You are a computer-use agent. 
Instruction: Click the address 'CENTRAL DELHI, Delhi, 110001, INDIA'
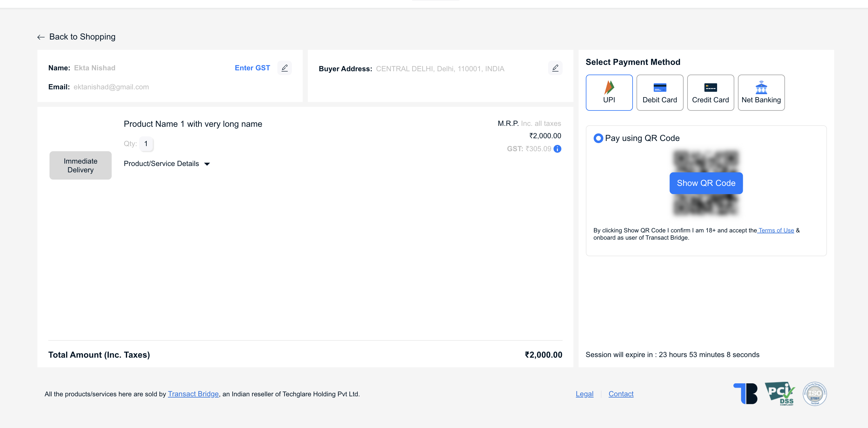[x=440, y=69]
